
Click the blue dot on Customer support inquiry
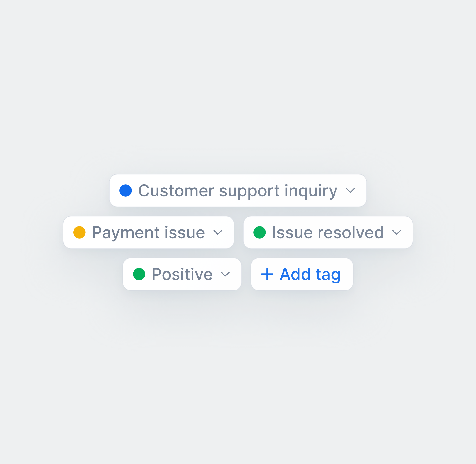pos(126,191)
